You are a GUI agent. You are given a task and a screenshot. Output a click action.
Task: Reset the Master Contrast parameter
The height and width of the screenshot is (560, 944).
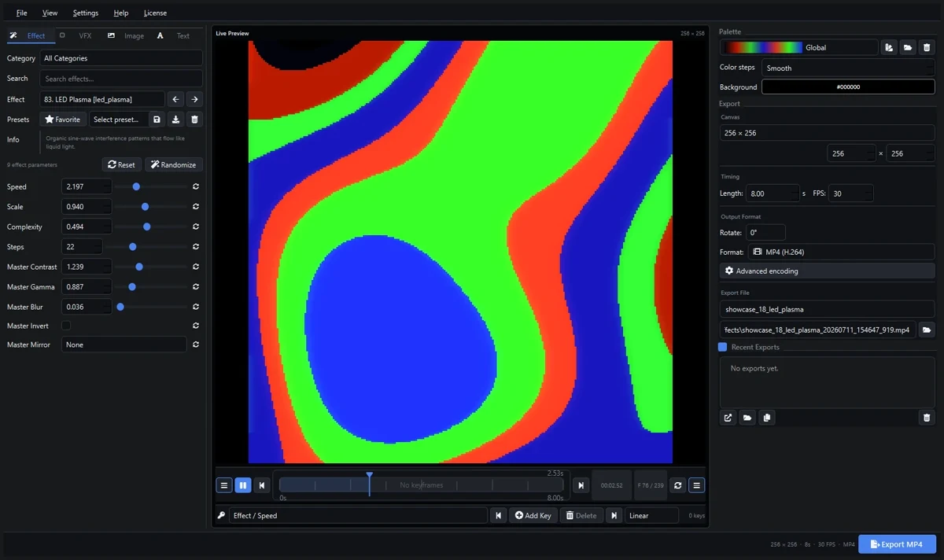click(195, 267)
